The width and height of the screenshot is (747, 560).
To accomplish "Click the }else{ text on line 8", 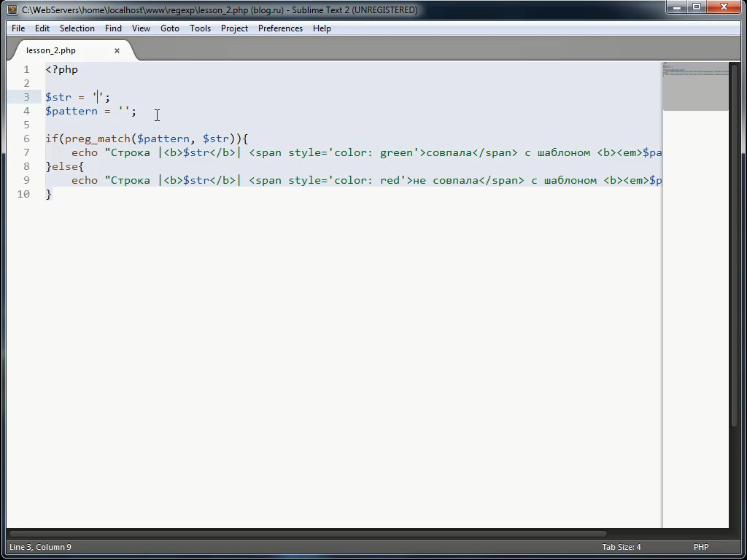I will pos(64,166).
